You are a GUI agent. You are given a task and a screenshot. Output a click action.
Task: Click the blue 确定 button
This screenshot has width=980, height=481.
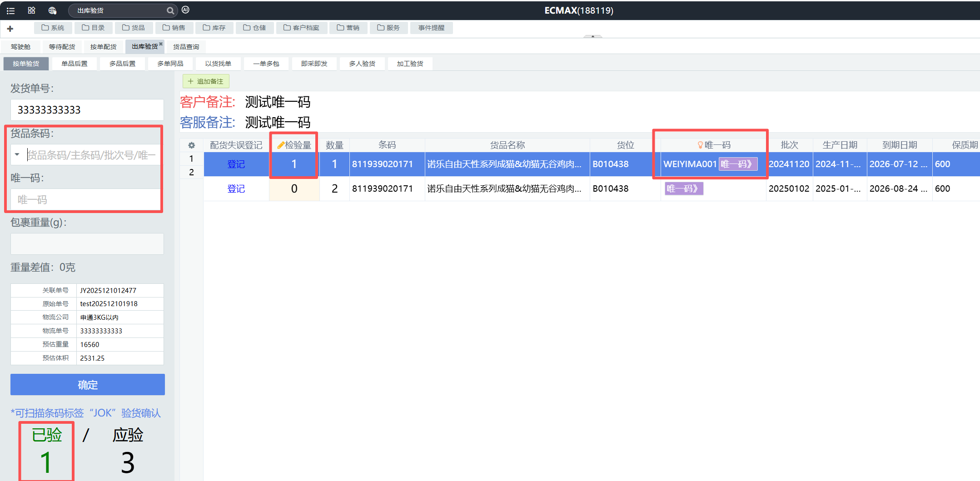88,385
